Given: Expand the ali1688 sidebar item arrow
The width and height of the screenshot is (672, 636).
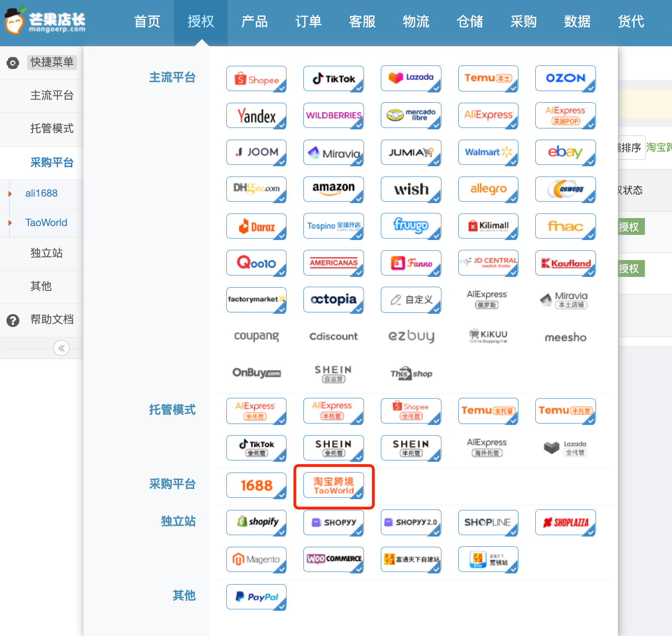Looking at the screenshot, I should tap(10, 193).
